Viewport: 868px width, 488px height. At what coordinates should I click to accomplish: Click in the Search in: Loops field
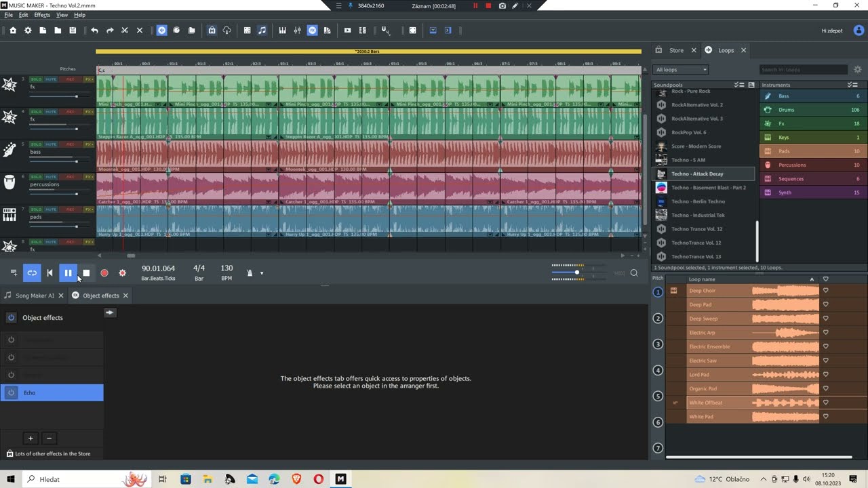tap(803, 69)
